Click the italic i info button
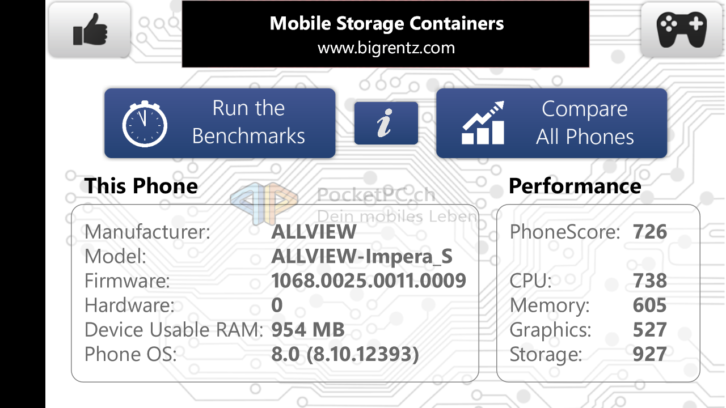 coord(386,123)
